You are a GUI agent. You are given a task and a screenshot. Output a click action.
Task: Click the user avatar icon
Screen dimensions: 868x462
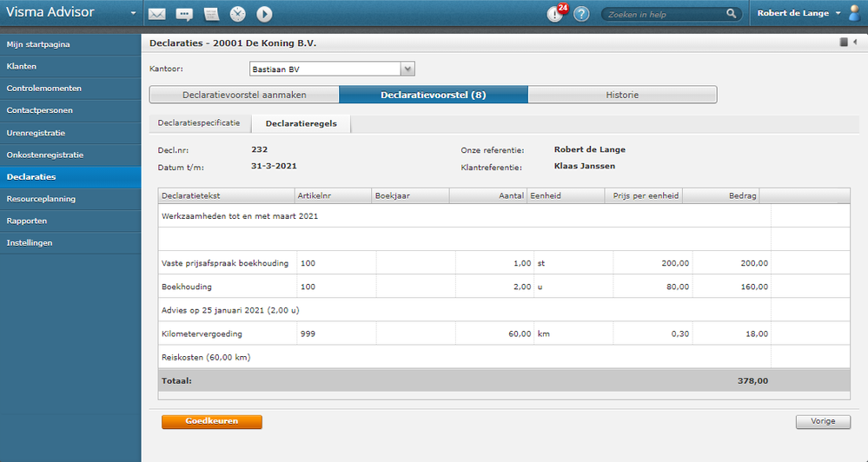855,13
